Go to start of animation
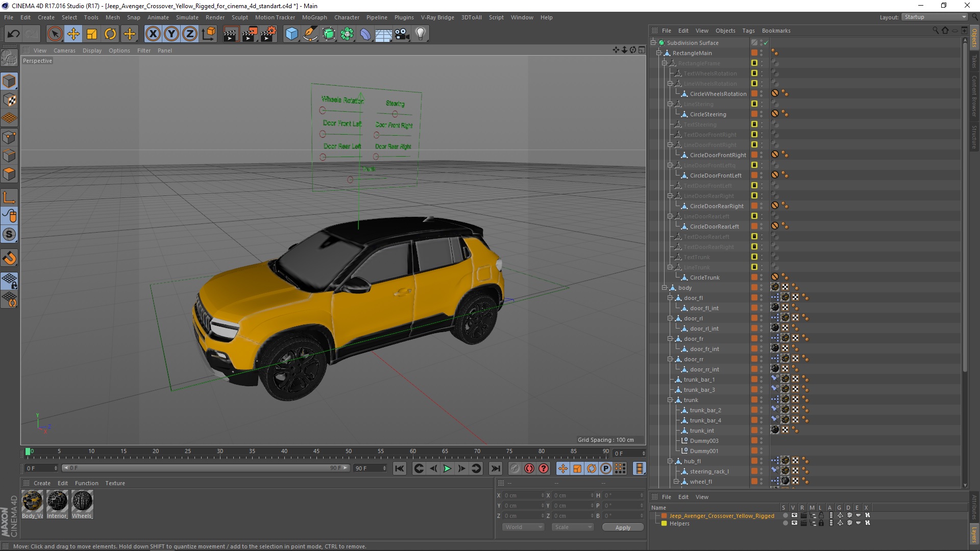980x551 pixels. 400,468
